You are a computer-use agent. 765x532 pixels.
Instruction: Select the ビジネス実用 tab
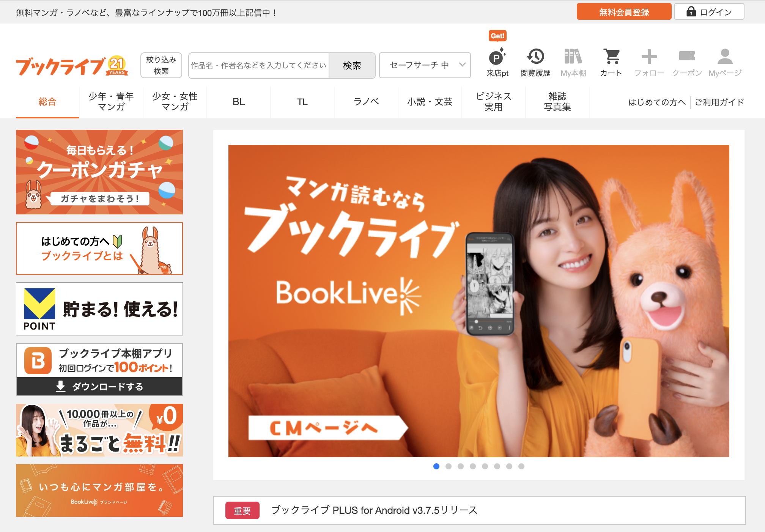point(494,102)
